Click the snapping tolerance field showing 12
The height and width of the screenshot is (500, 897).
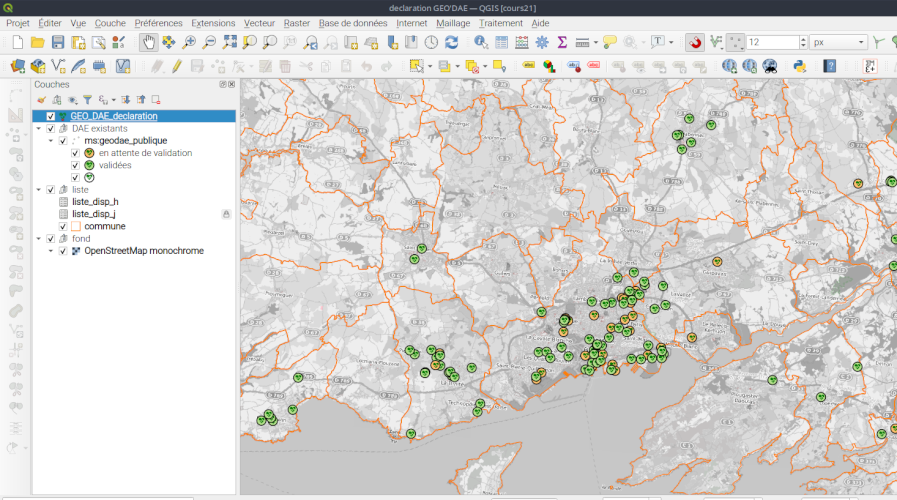(772, 42)
